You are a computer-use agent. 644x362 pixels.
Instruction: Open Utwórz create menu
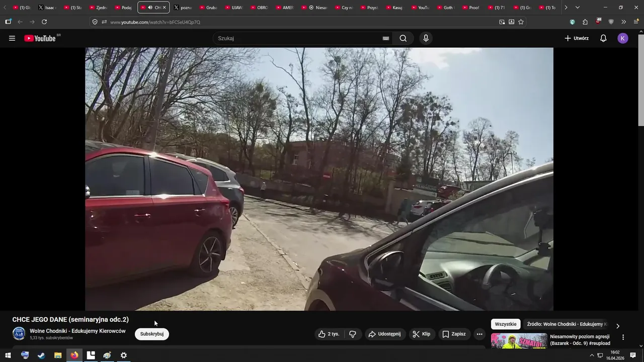(577, 38)
